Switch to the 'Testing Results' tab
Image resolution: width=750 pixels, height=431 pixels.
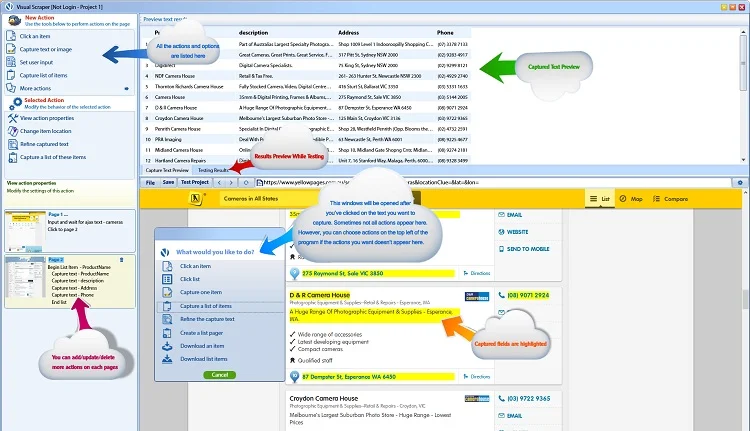coord(212,171)
